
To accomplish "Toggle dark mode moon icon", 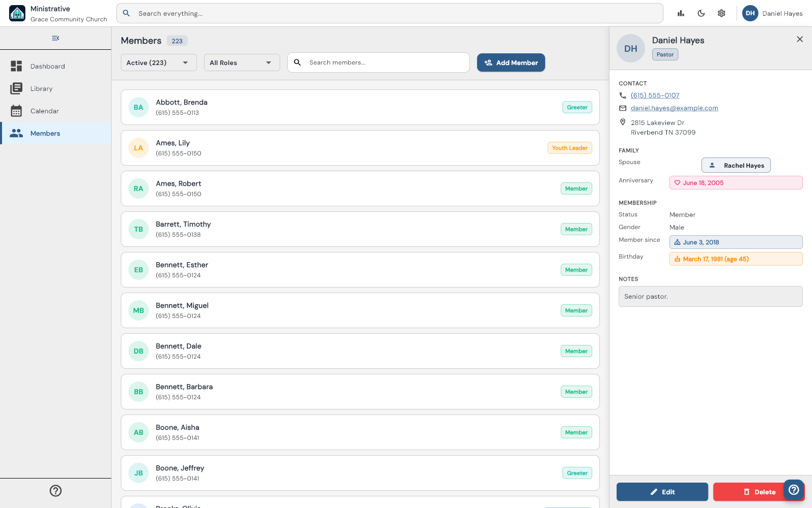I will tap(701, 13).
